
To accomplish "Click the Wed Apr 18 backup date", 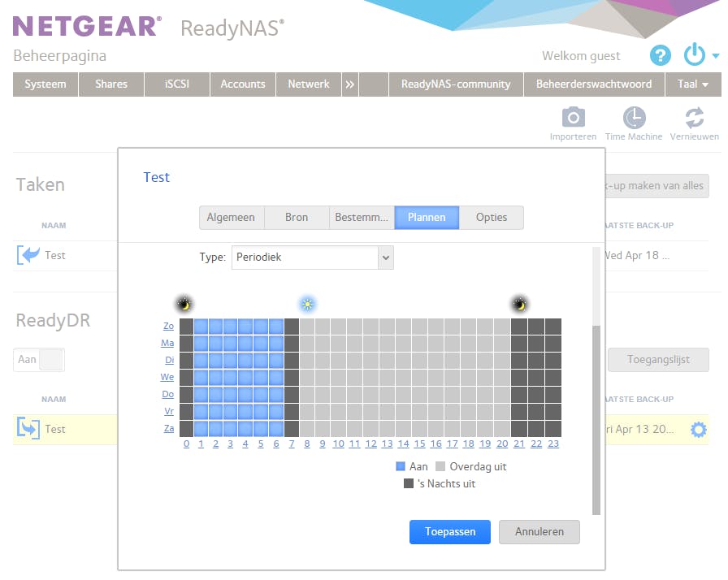I will 636,255.
